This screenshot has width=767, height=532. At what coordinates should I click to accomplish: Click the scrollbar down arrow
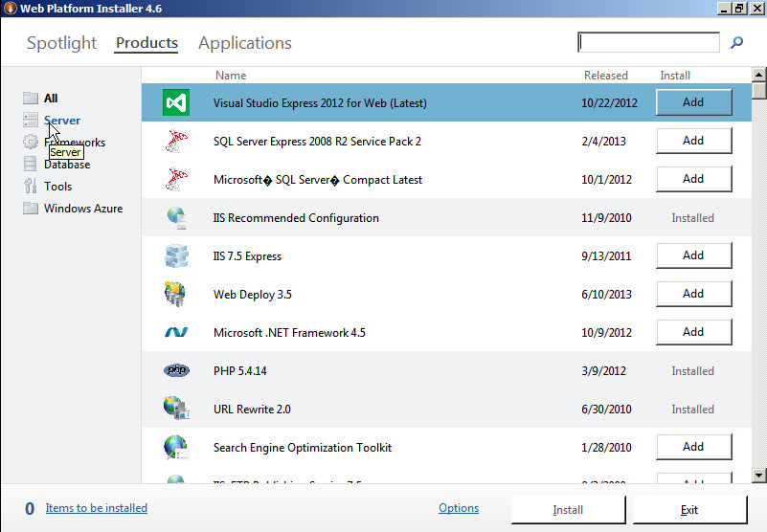[758, 475]
